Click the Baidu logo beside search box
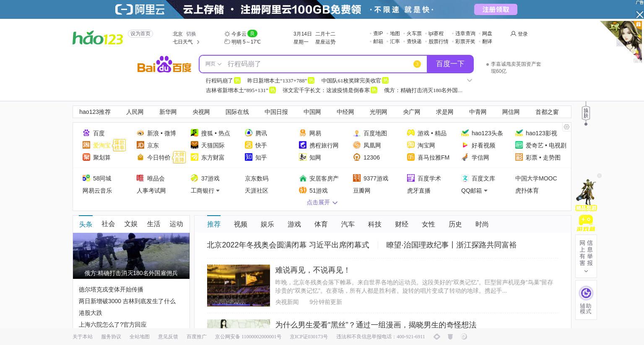Viewport: 644px width, 345px height. pos(164,64)
